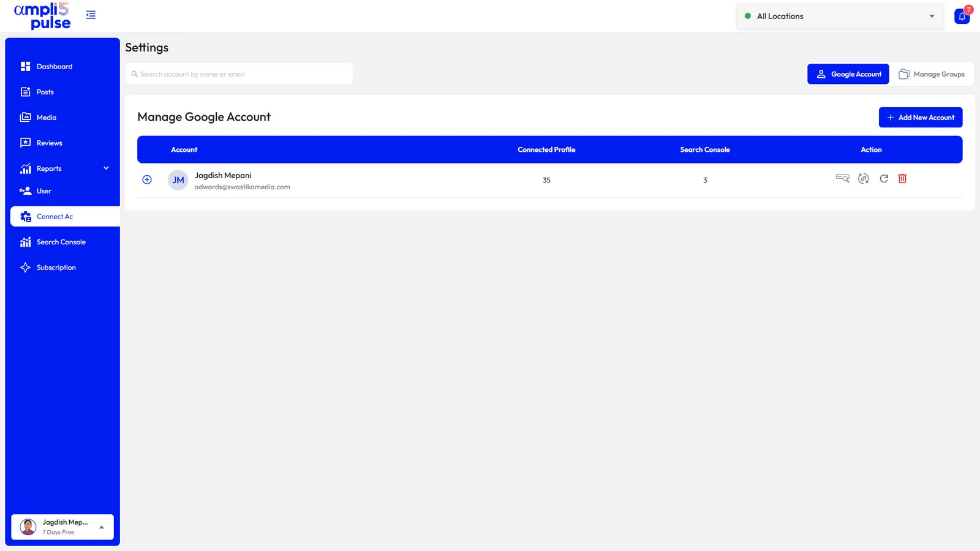Click the Connect Ac gear icon
The image size is (980, 551).
pyautogui.click(x=25, y=216)
